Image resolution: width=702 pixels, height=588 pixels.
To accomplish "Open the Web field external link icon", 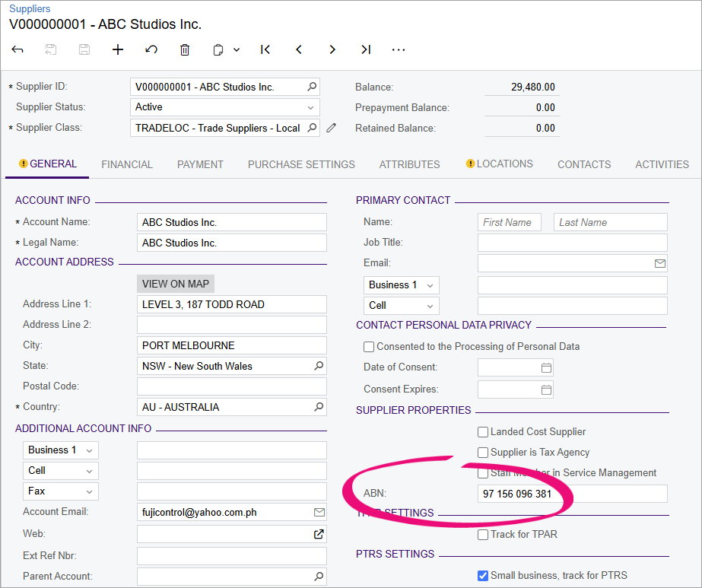I will (x=320, y=534).
